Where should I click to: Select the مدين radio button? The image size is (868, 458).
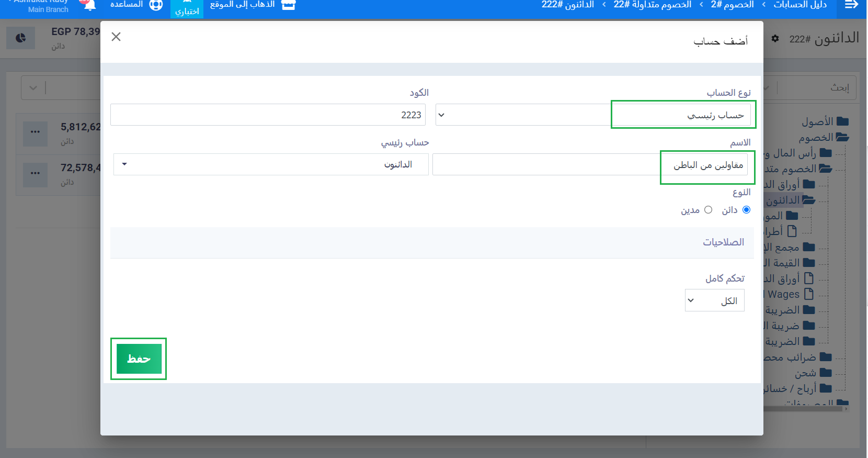(x=708, y=210)
